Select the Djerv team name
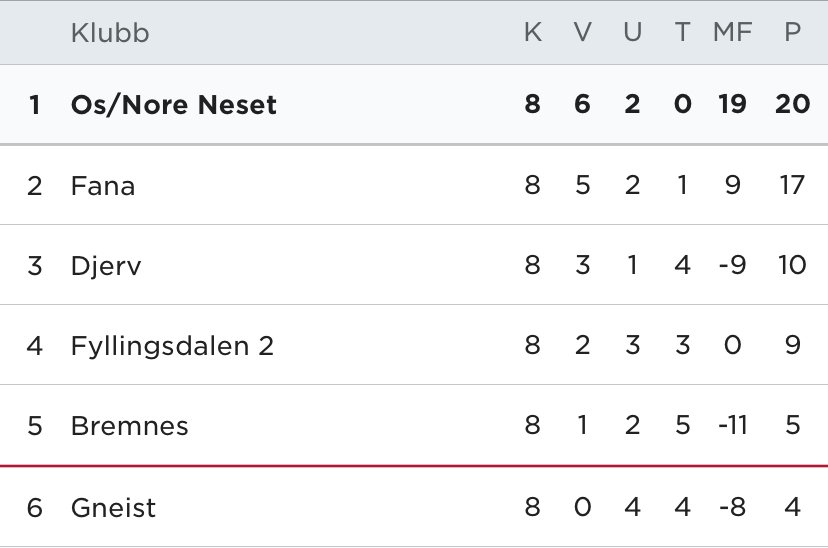The image size is (828, 548). 106,266
